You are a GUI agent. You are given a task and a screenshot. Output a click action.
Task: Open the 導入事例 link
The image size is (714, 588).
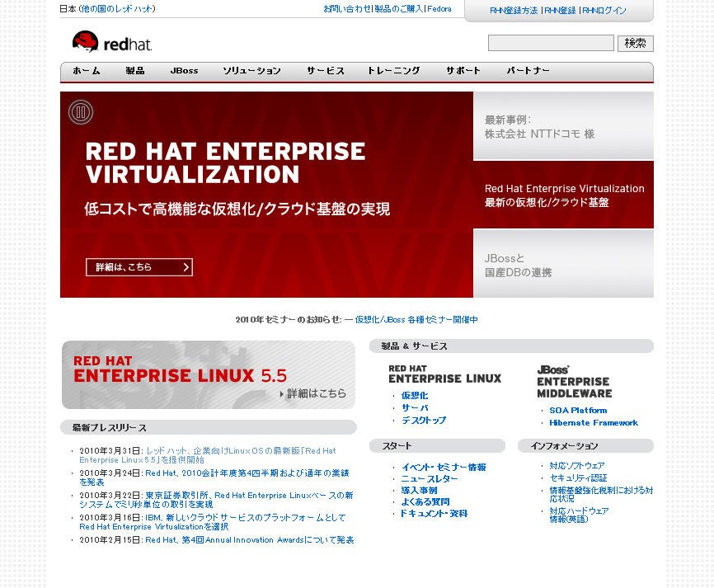click(419, 491)
